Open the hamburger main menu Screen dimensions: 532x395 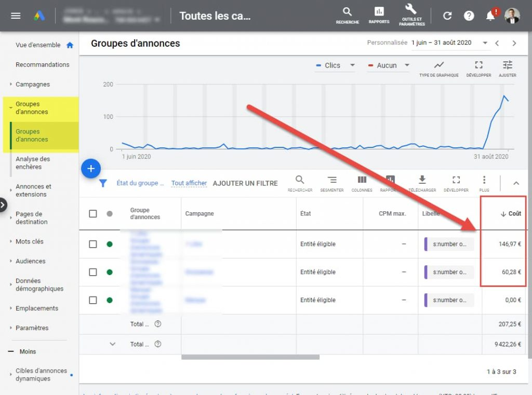click(x=16, y=16)
